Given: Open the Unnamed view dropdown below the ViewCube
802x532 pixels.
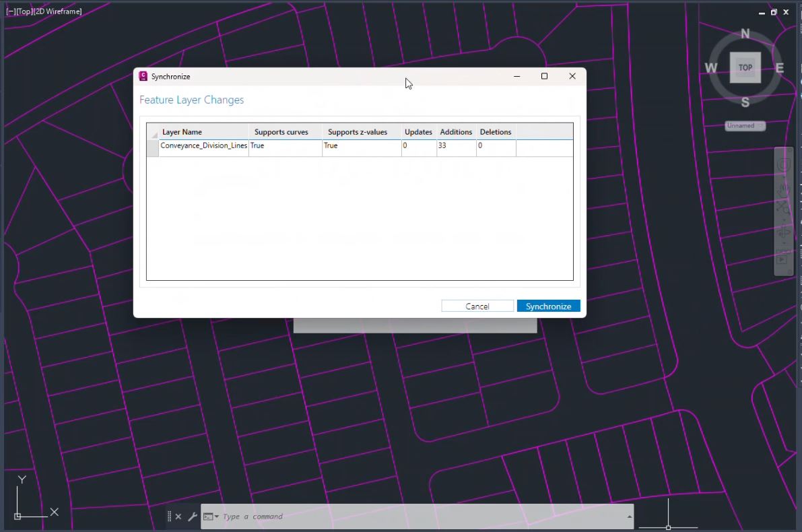Looking at the screenshot, I should (744, 126).
